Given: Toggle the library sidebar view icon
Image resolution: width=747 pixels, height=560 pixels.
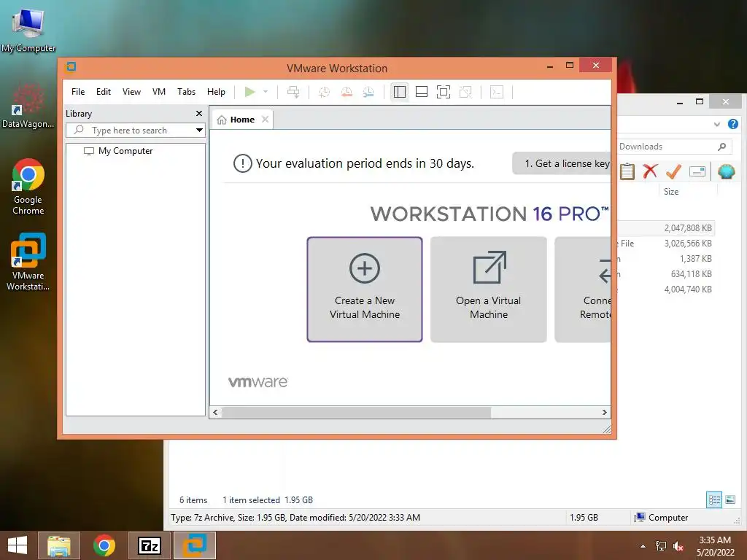Looking at the screenshot, I should pos(400,92).
